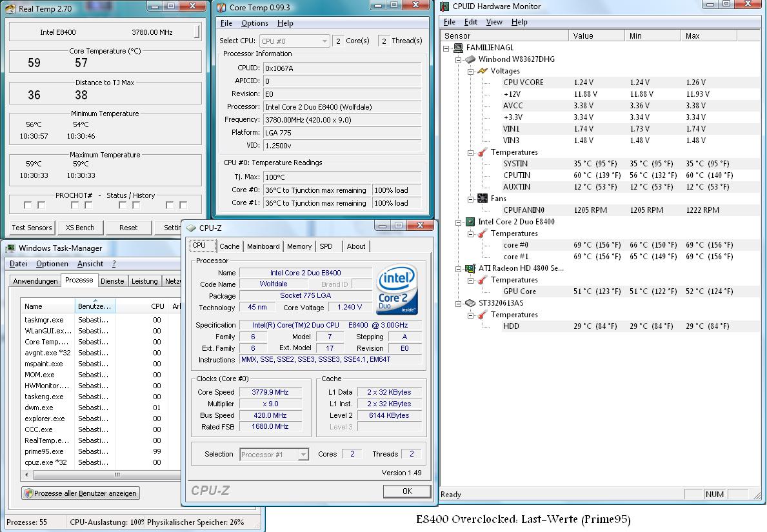Toggle eighth PROCHOT# history checkbox in Real Temp

183,205
